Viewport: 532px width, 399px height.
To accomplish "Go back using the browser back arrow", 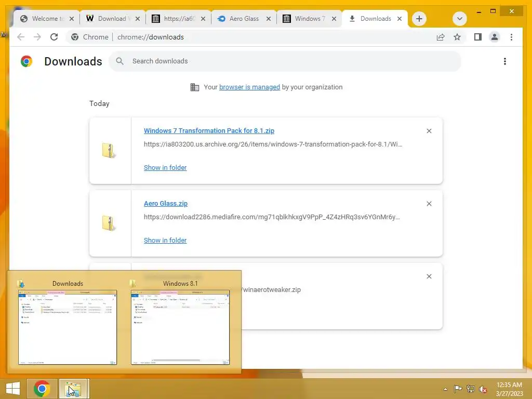I will pos(21,37).
